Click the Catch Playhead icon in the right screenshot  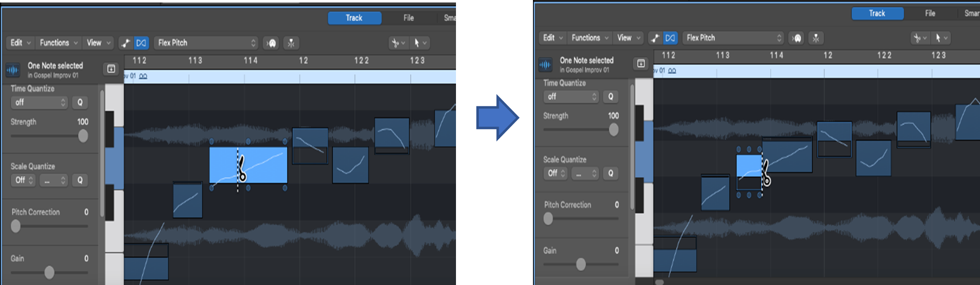(797, 38)
